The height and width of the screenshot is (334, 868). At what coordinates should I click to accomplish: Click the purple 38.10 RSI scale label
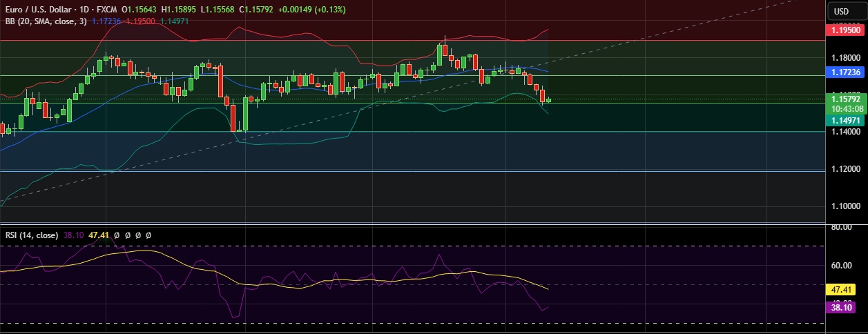(841, 308)
